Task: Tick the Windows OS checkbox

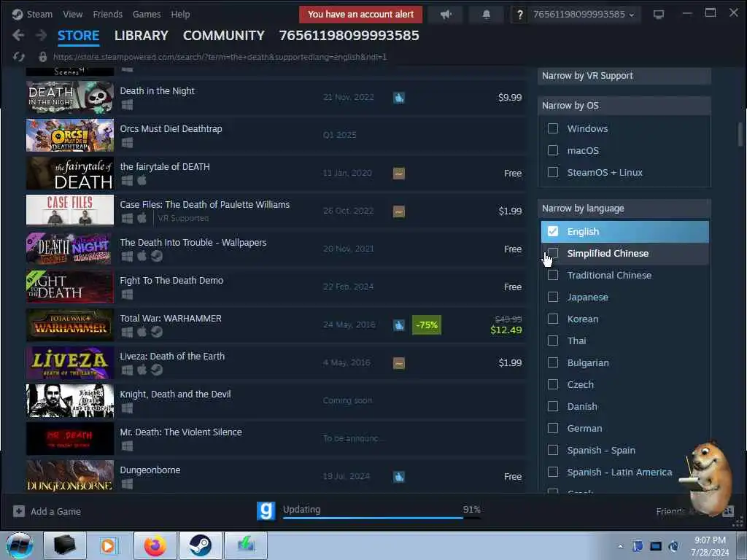Action: click(553, 128)
